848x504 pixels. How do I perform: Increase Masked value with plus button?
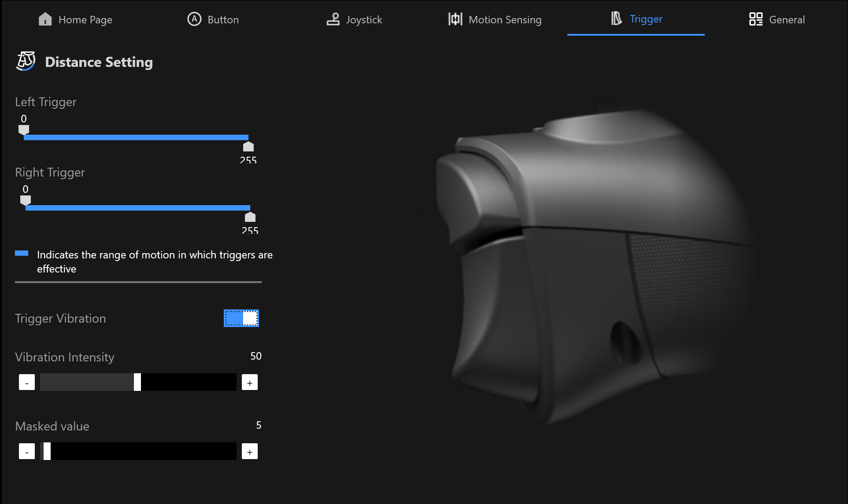[250, 452]
